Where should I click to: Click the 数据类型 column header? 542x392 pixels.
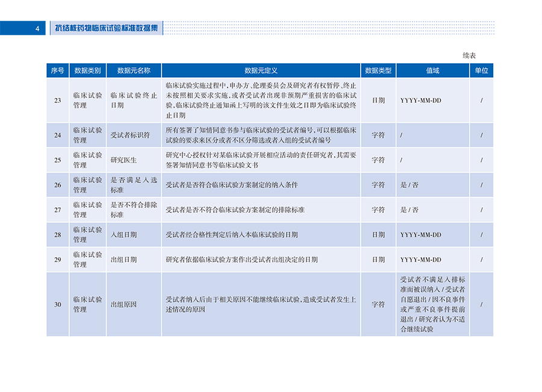tap(379, 70)
